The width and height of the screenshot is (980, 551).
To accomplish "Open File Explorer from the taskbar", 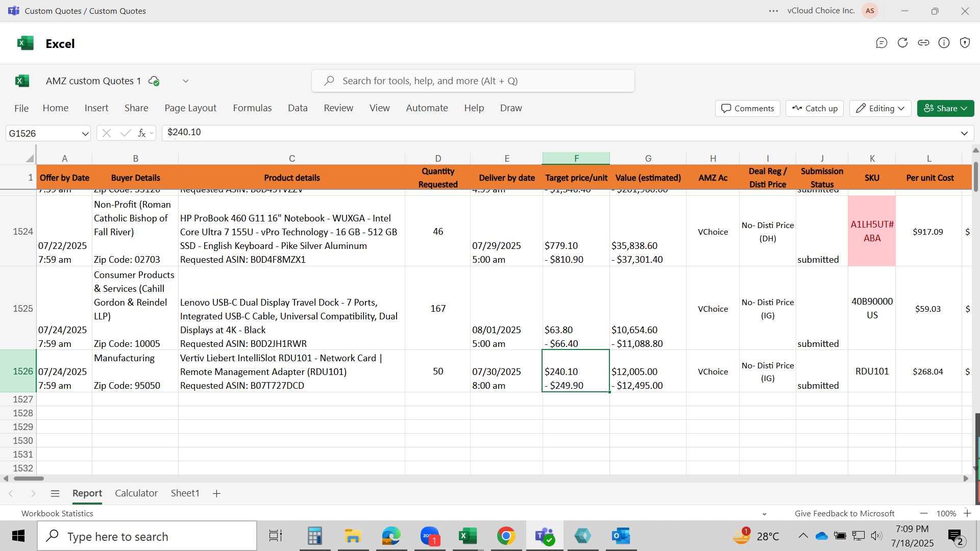I will coord(353,536).
